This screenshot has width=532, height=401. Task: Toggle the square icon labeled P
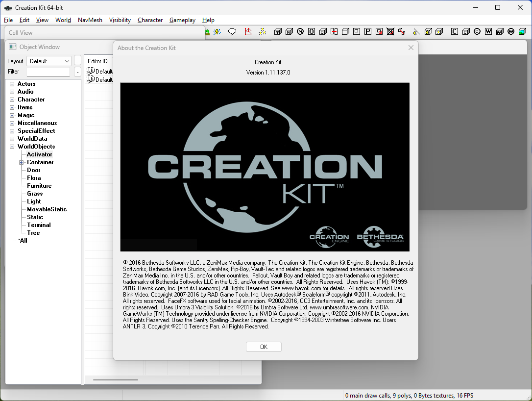pyautogui.click(x=368, y=31)
